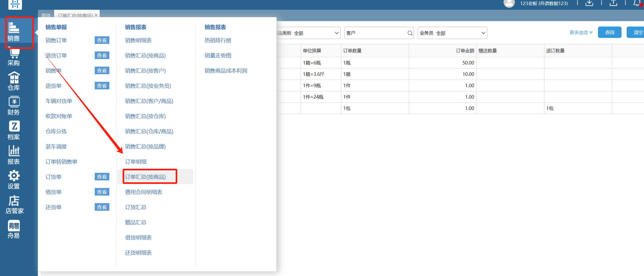Screen dimensions: 644x276
Task: Click the 查询 query button
Action: click(x=609, y=33)
